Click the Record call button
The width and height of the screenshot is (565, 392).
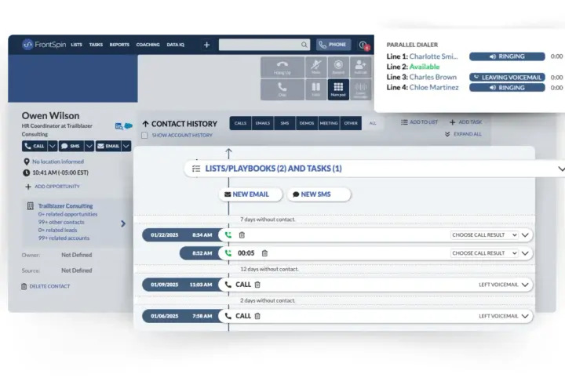coord(338,67)
